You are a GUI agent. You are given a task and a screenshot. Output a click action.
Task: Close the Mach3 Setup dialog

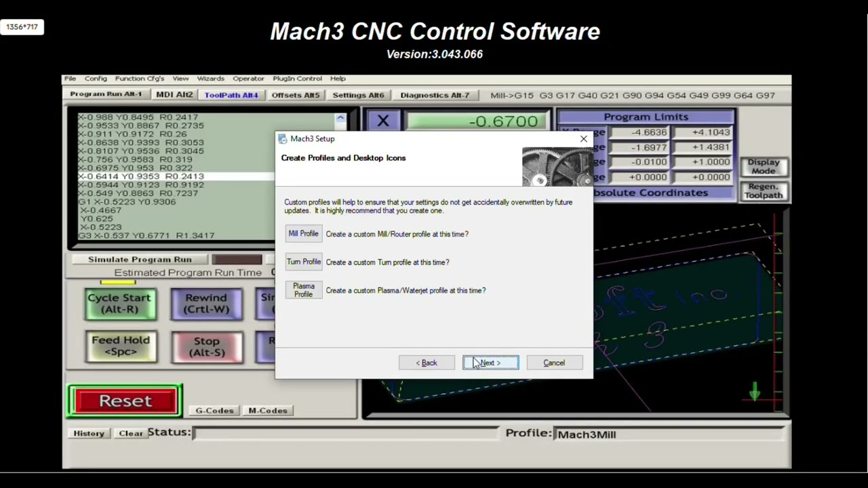point(583,139)
